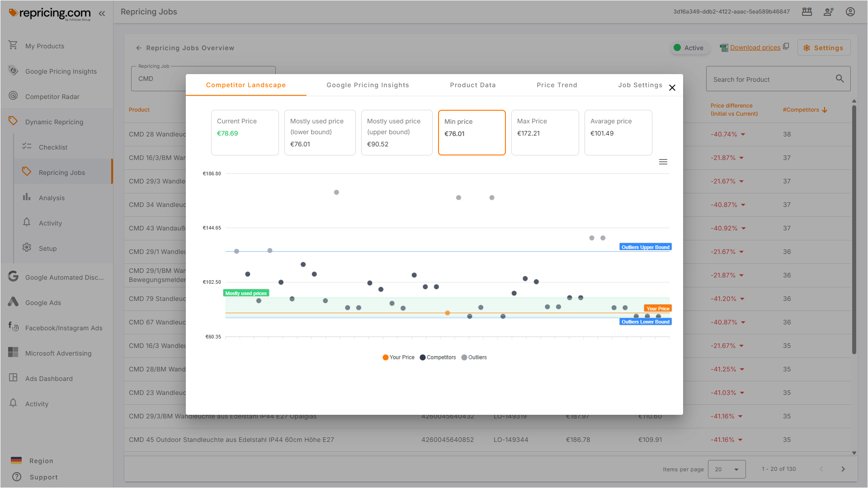Expand the -40.92% price difference arrow

[x=744, y=229]
